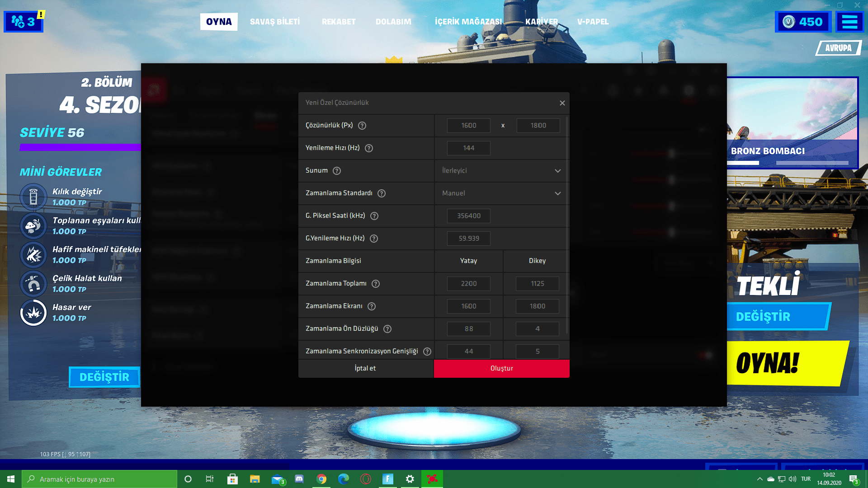Open the friends list icon showing 3
Screen dimensions: 868x488
(x=24, y=22)
